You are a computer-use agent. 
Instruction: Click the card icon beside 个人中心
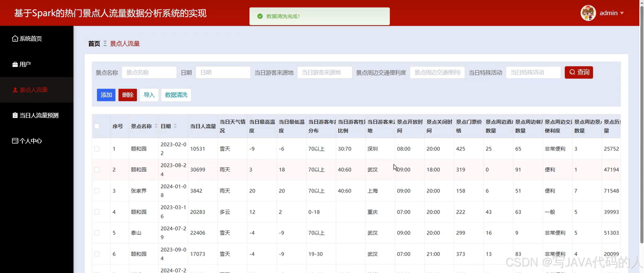pyautogui.click(x=15, y=141)
